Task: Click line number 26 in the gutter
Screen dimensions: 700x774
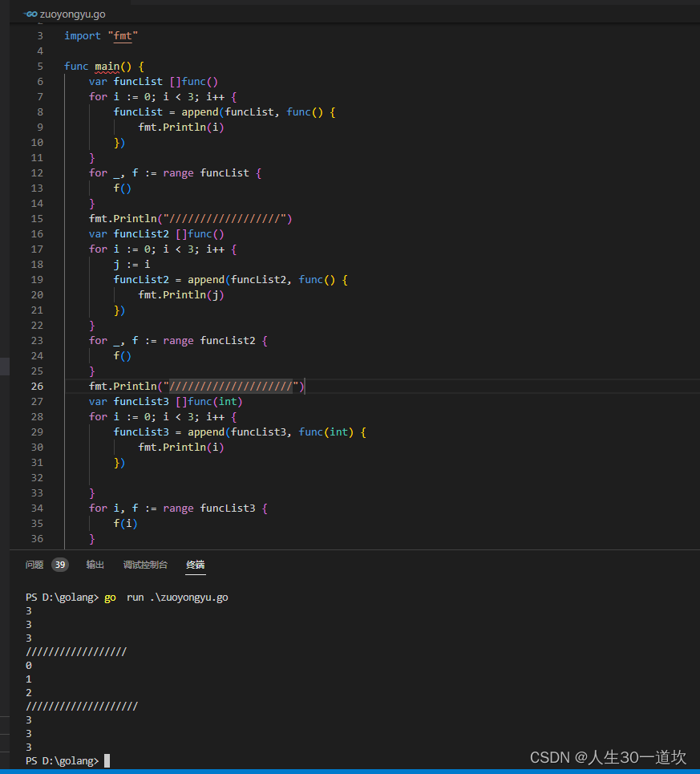Action: 37,386
